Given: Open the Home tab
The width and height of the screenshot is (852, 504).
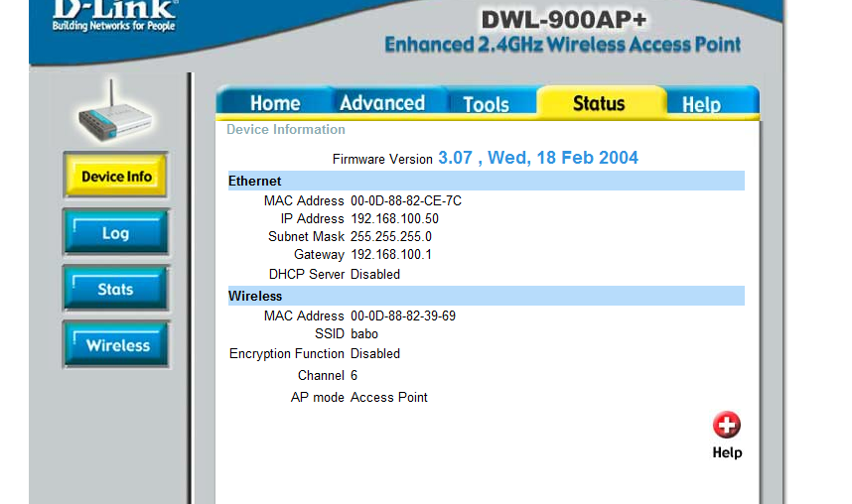Looking at the screenshot, I should (x=275, y=103).
